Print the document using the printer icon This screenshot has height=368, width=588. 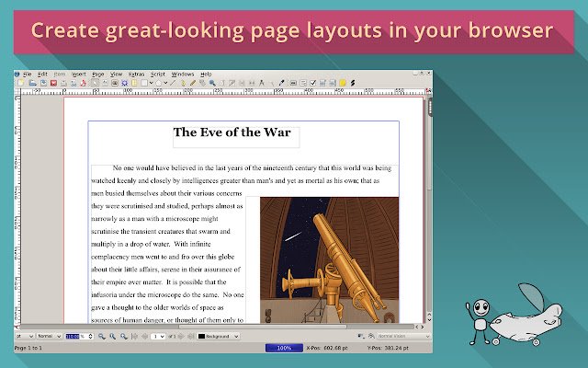(63, 83)
